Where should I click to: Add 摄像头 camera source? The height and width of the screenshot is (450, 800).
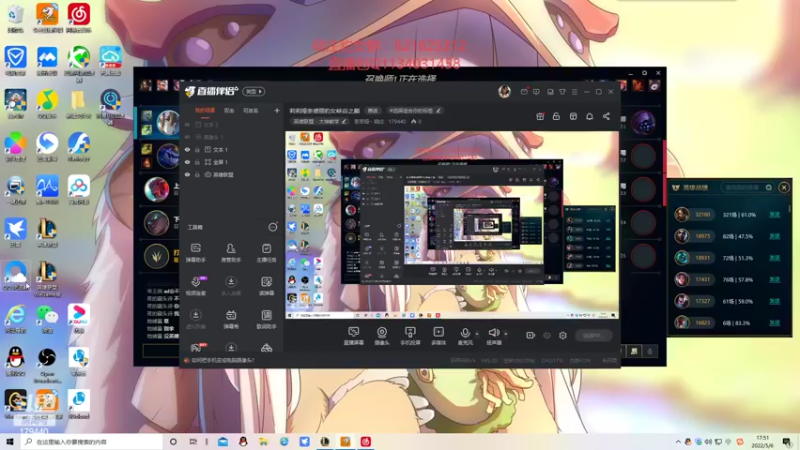point(382,336)
